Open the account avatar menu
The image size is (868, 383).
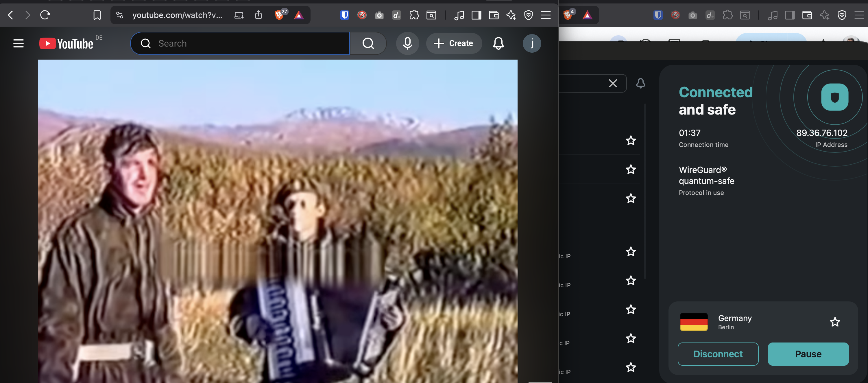pyautogui.click(x=532, y=43)
